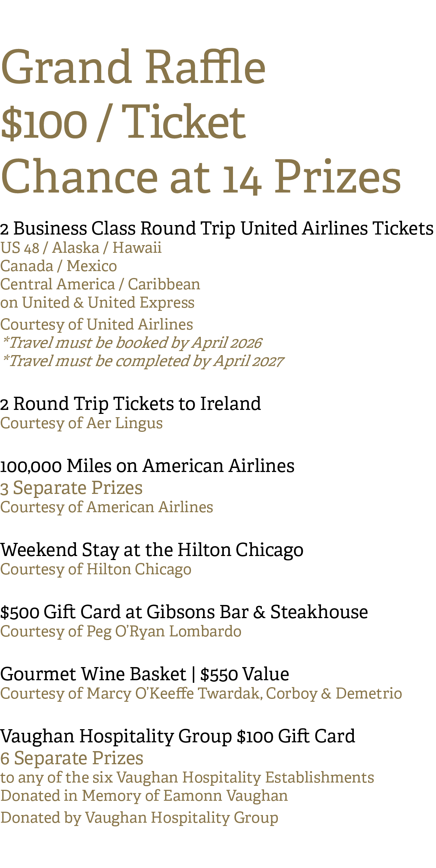This screenshot has width=436, height=868.
Task: Select "100,000 Miles on American Airlines" prize
Action: pyautogui.click(x=147, y=466)
